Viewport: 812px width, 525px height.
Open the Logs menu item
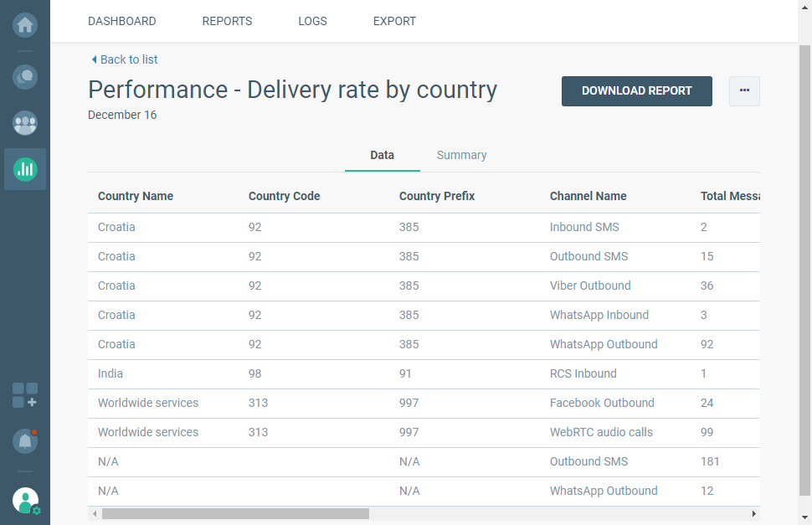click(312, 21)
